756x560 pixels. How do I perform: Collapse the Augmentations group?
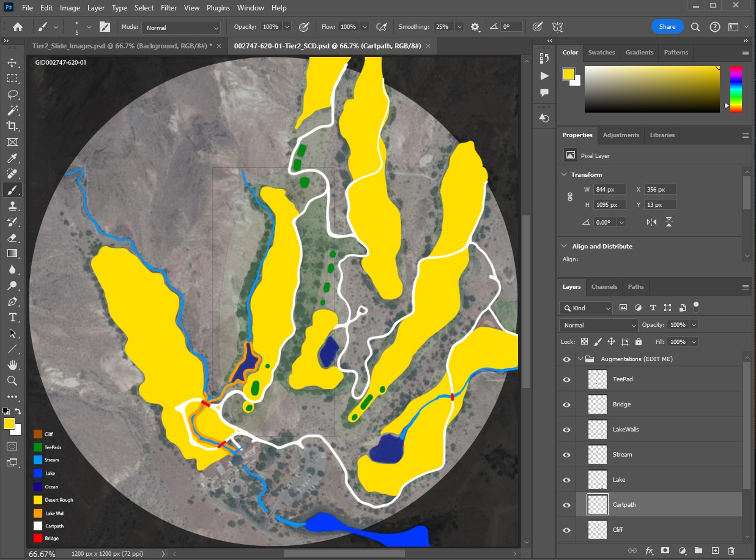(x=580, y=359)
